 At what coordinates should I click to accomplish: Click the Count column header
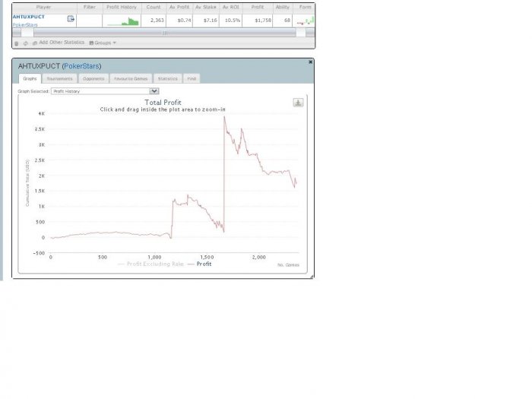click(x=154, y=7)
